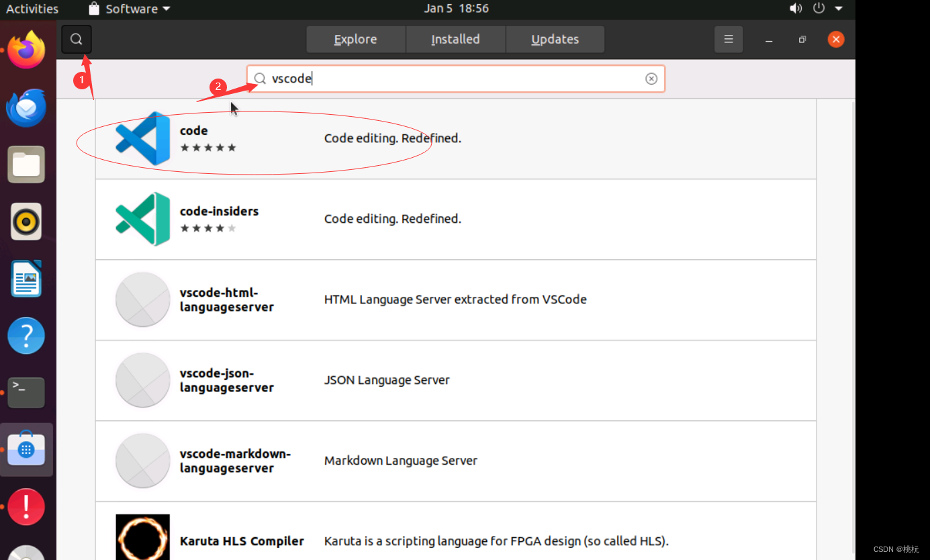
Task: Click the search magnifier icon in the header bar
Action: (76, 39)
